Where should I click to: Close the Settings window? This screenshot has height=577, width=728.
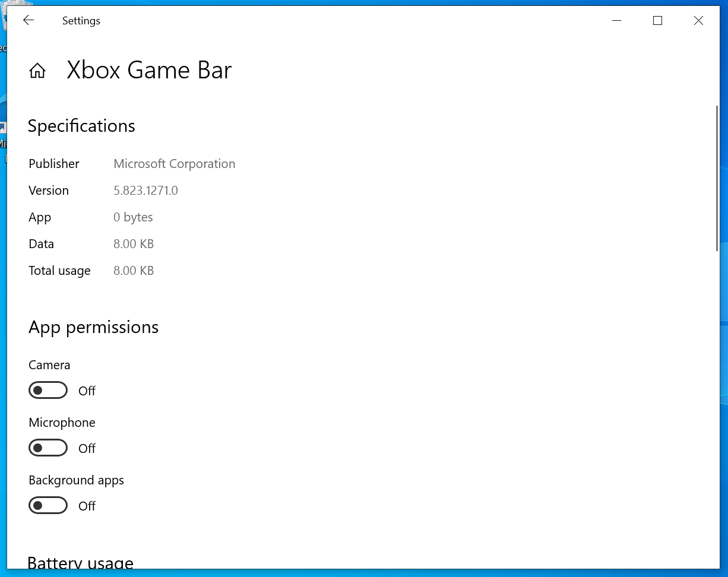698,21
